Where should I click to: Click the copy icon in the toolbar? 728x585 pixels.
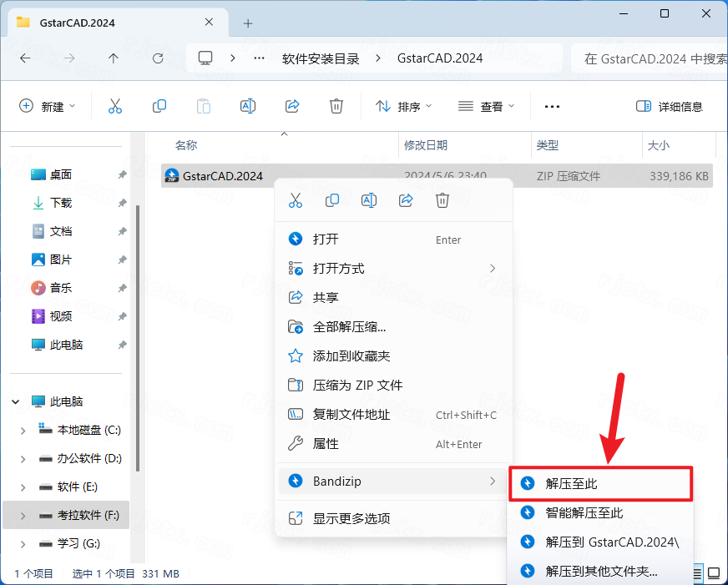pos(159,106)
